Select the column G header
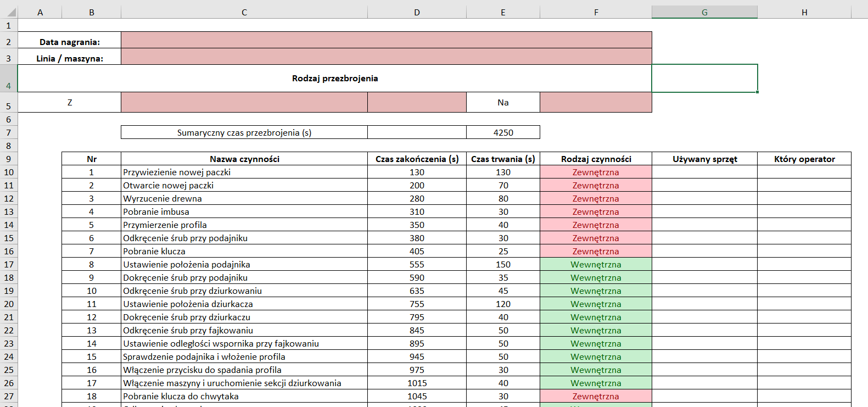The height and width of the screenshot is (407, 868). click(x=704, y=12)
